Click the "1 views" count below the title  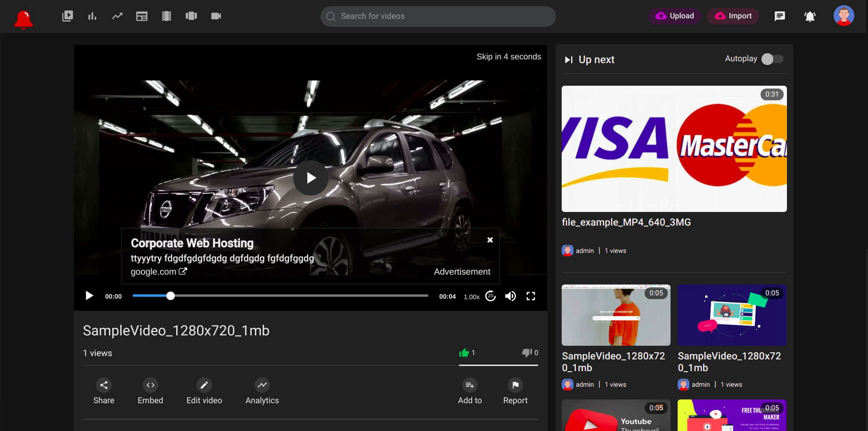(98, 353)
